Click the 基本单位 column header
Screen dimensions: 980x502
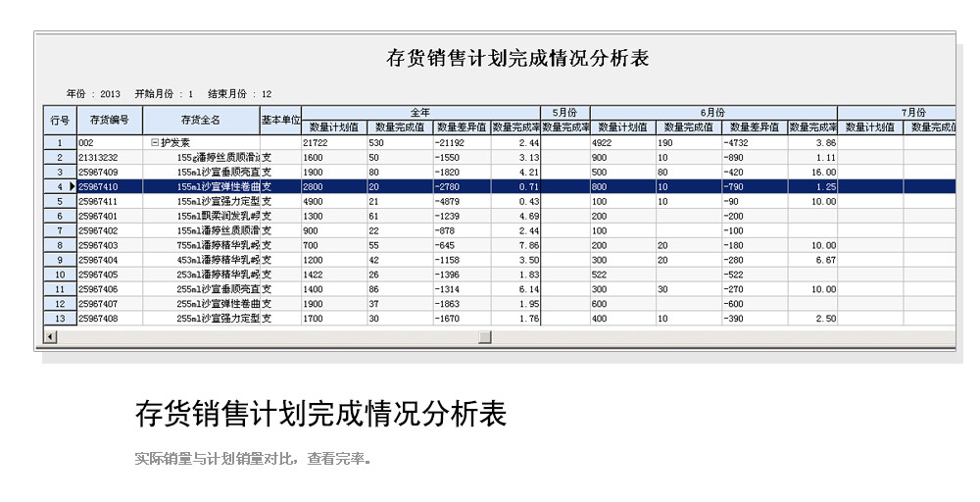(280, 120)
